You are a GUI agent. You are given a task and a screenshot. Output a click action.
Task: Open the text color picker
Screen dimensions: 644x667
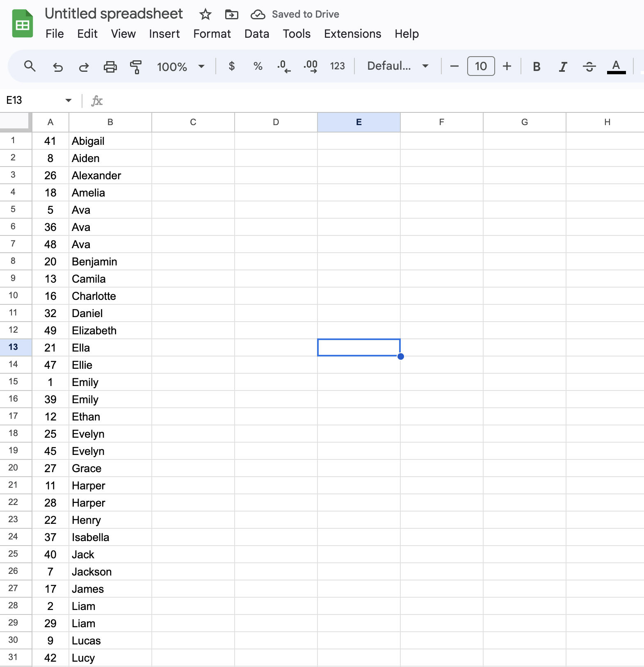coord(616,66)
